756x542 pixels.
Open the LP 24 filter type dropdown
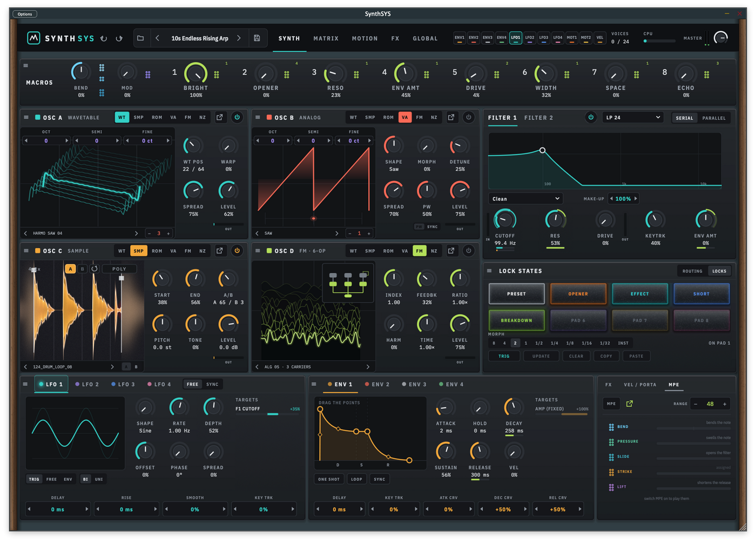pos(633,117)
